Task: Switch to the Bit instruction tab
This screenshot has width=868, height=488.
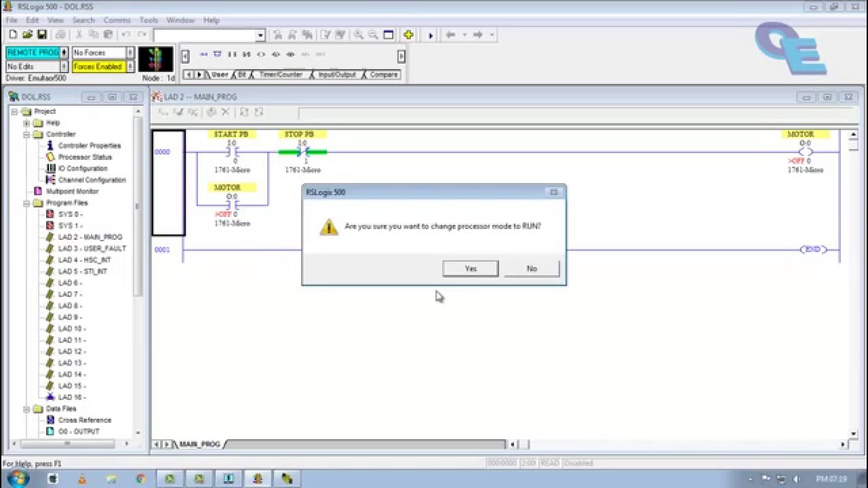Action: coord(242,75)
